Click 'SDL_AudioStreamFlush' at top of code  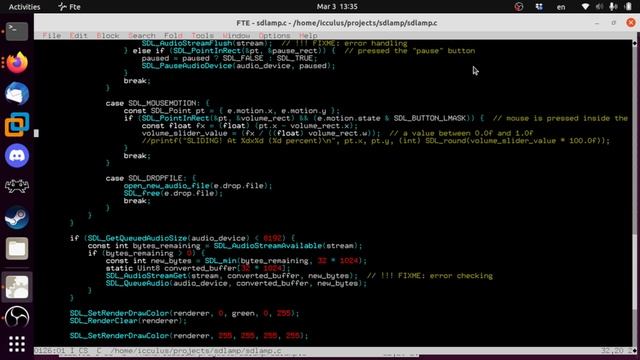coord(187,43)
